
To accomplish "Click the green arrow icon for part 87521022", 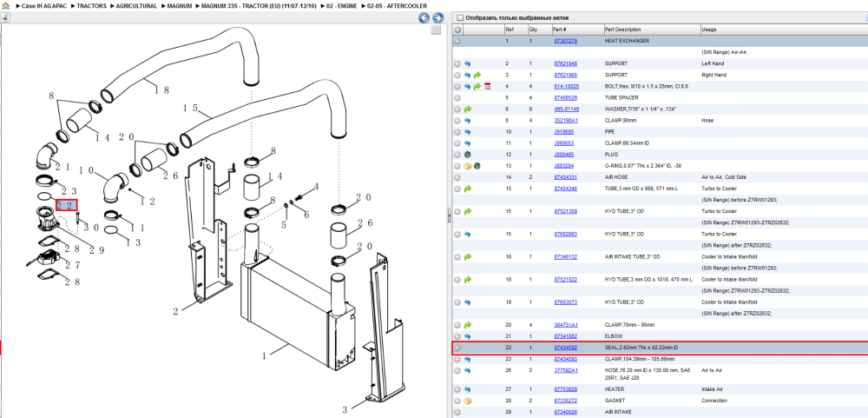I will (467, 280).
